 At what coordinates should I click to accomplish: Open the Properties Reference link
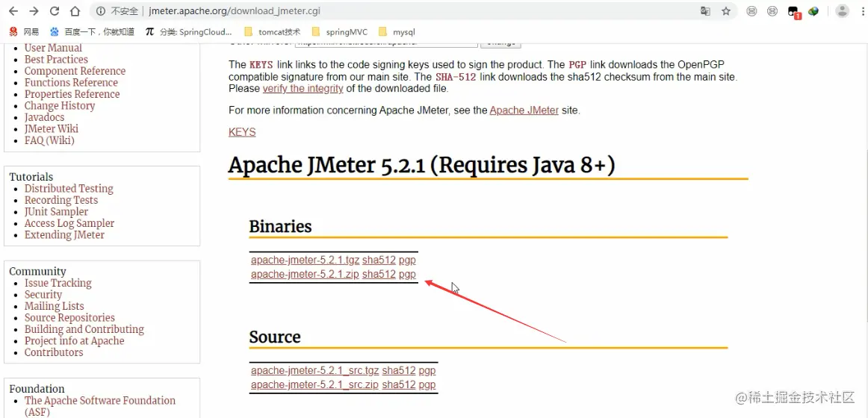click(72, 94)
